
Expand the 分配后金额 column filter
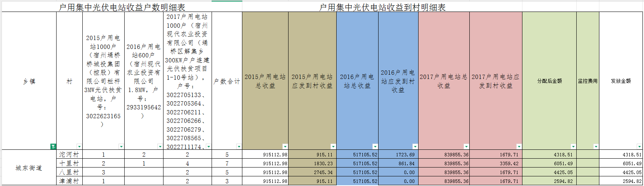[x=573, y=147]
